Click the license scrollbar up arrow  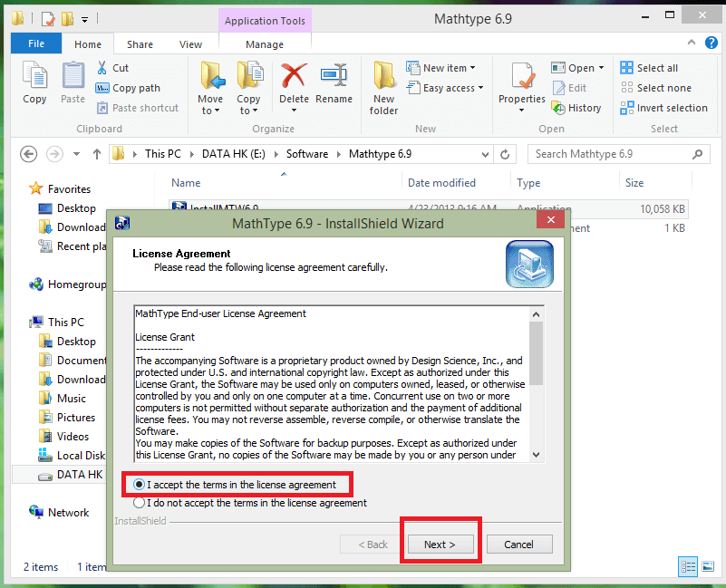click(x=536, y=314)
